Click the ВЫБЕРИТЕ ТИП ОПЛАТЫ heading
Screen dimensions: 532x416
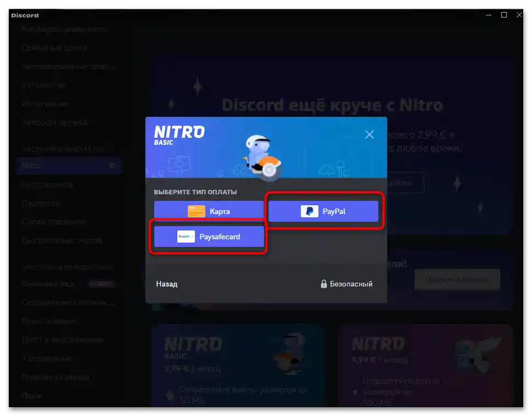(195, 192)
